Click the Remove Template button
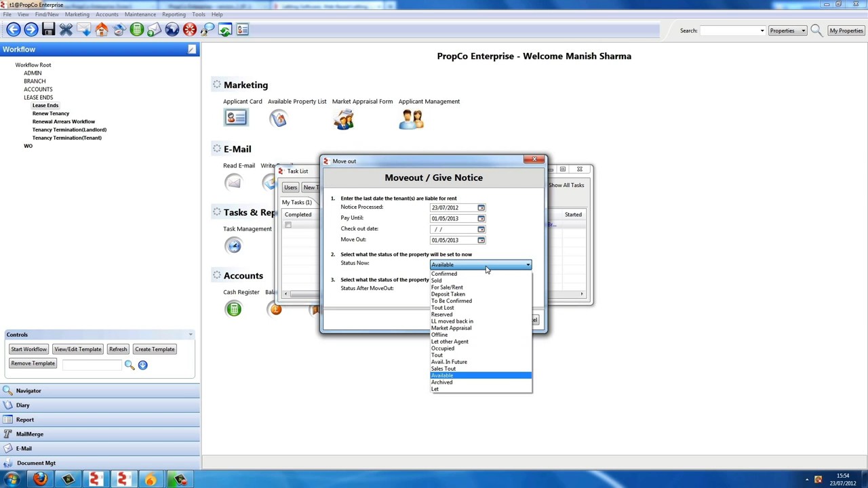Viewport: 868px width, 488px height. tap(33, 363)
